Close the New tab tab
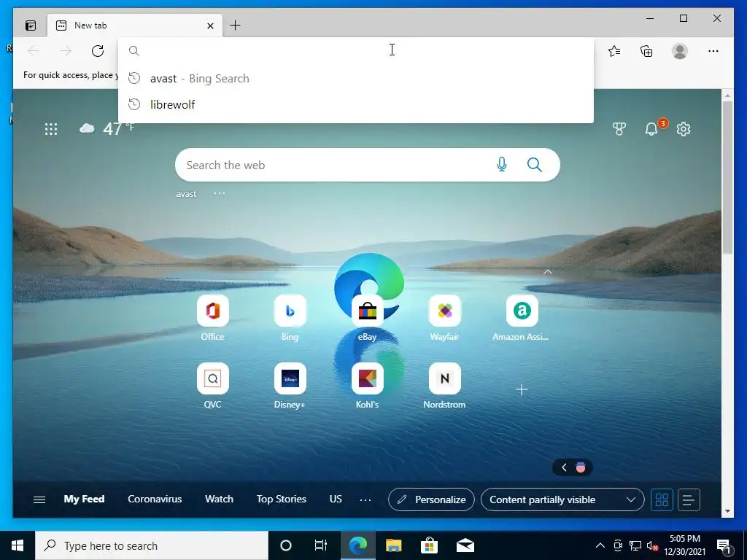 pyautogui.click(x=210, y=26)
